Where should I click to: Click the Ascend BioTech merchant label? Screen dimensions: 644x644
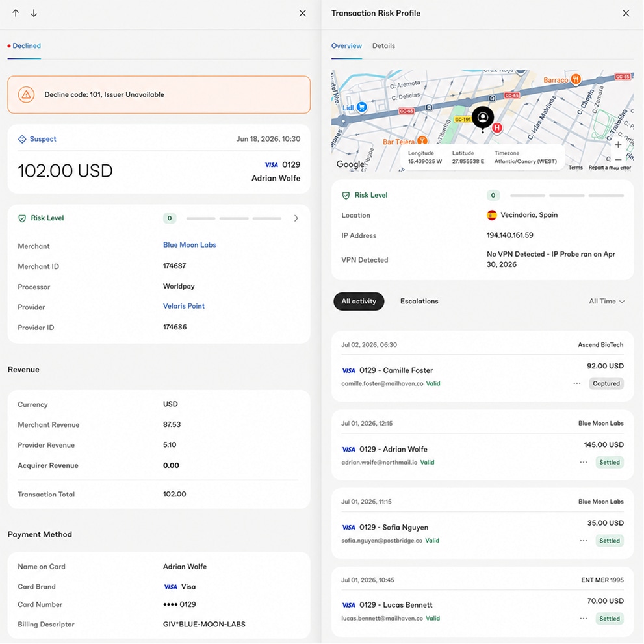(x=600, y=344)
